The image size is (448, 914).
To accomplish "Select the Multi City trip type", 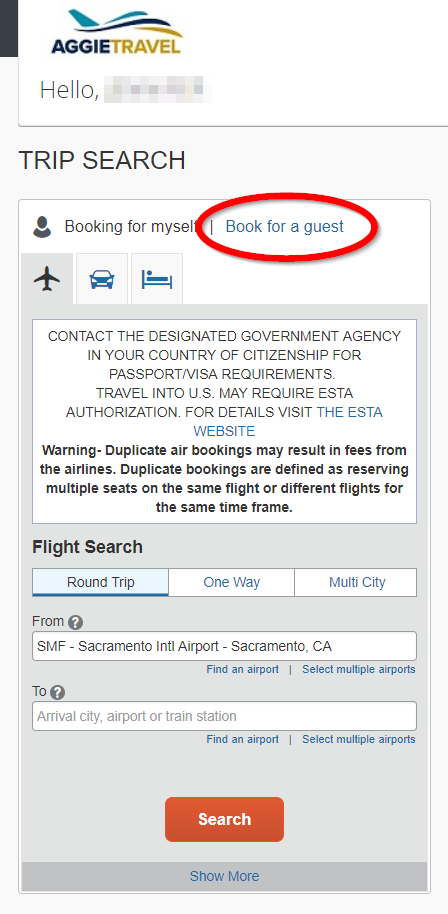I will [356, 582].
